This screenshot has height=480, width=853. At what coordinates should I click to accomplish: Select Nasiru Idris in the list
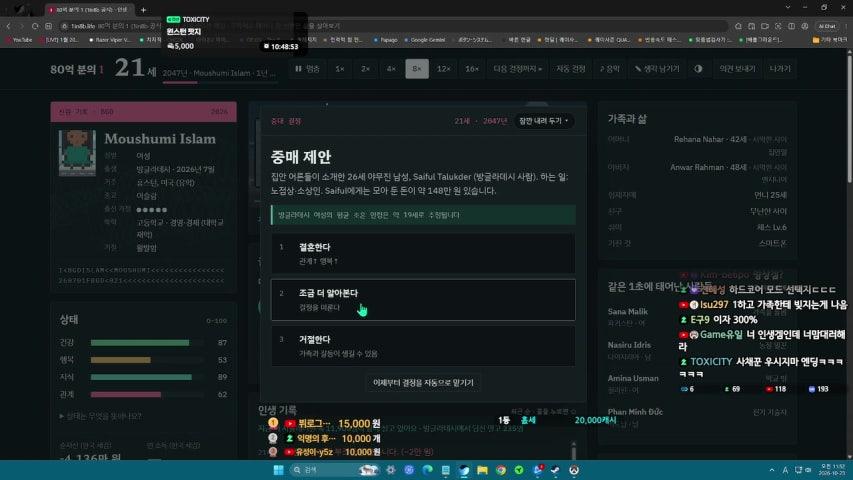pyautogui.click(x=629, y=345)
